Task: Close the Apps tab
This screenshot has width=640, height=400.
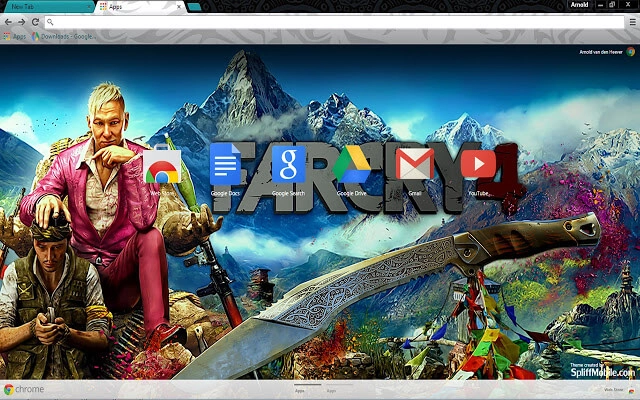Action: click(179, 7)
